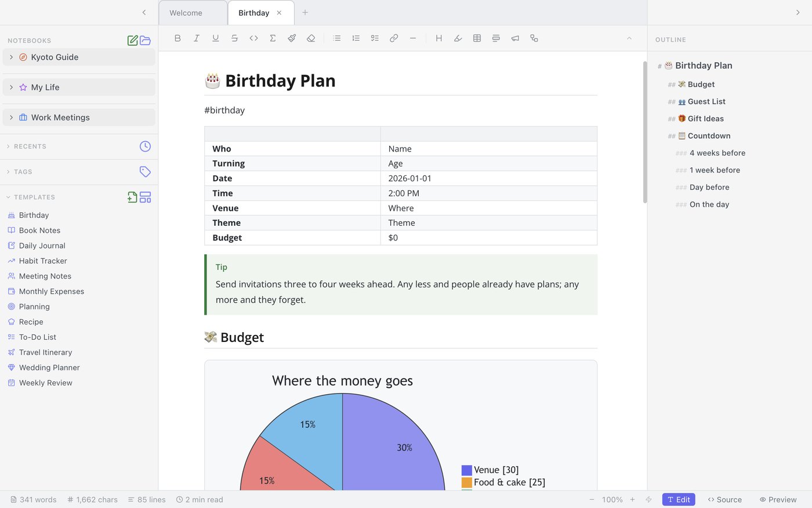The height and width of the screenshot is (508, 812).
Task: Open recents clock icon
Action: pyautogui.click(x=145, y=146)
